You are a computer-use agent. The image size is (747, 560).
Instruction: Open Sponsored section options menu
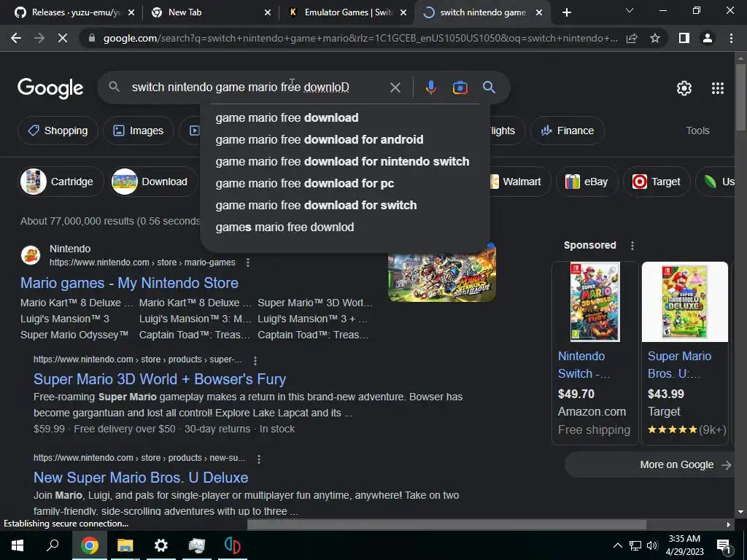[632, 246]
